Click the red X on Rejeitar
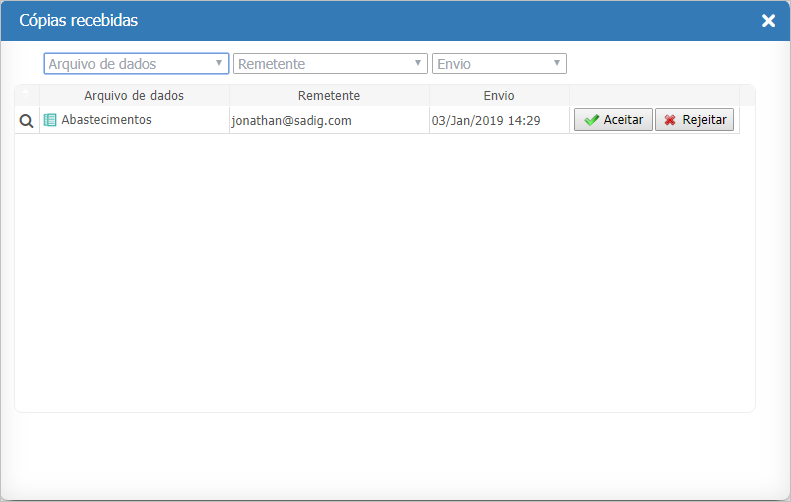Viewport: 791px width, 502px height. click(x=670, y=120)
